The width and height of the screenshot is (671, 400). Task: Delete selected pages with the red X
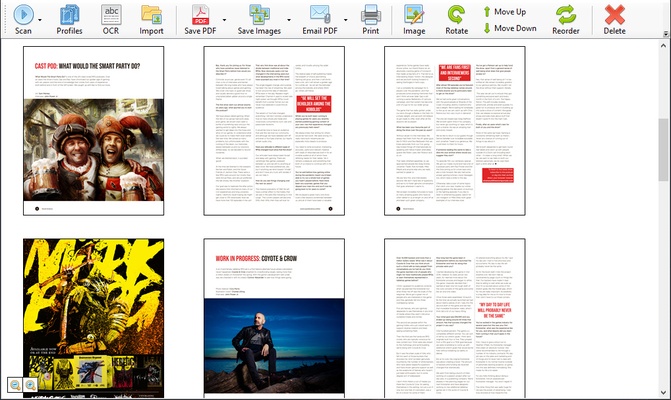click(x=615, y=14)
